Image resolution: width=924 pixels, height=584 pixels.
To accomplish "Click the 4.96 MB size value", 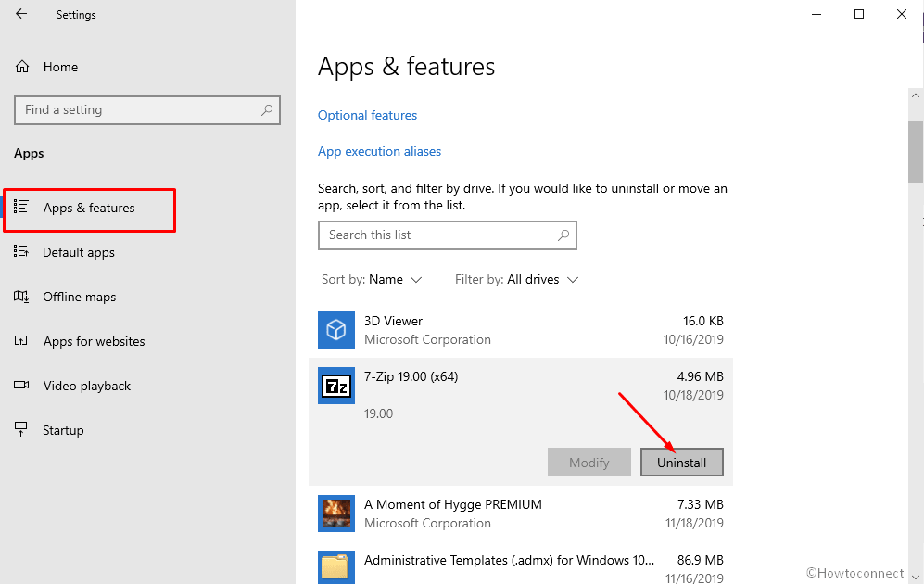I will [700, 376].
